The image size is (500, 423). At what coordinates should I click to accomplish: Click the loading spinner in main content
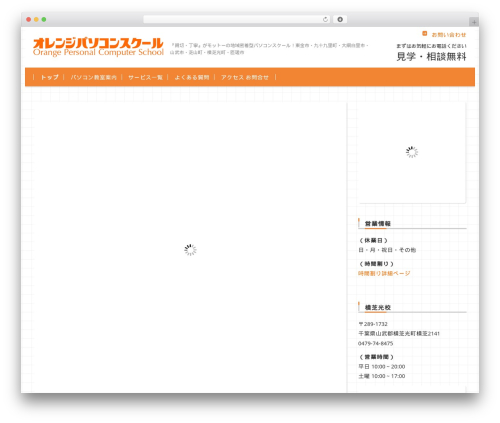tap(190, 250)
